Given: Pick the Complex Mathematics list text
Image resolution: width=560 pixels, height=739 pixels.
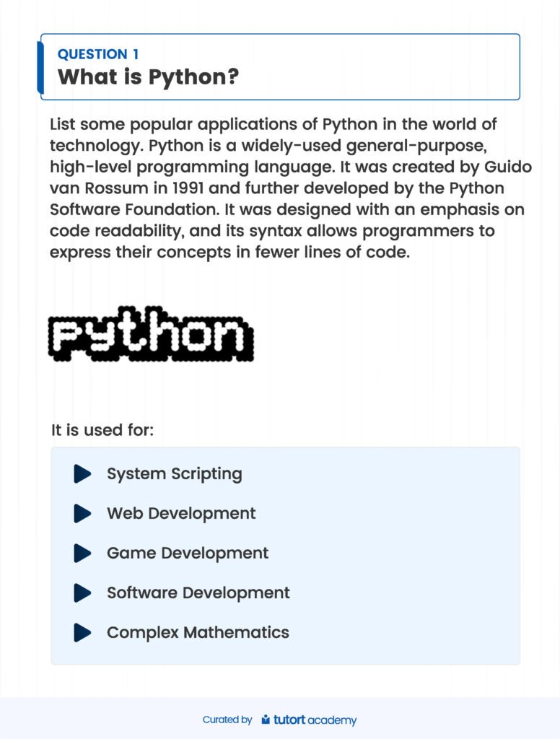Looking at the screenshot, I should (x=198, y=633).
